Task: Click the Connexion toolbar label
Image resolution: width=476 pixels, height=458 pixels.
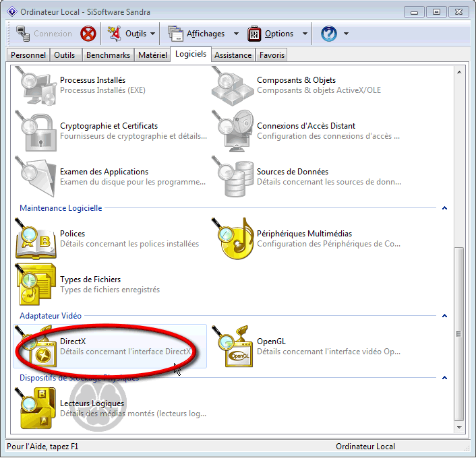Action: pyautogui.click(x=53, y=34)
